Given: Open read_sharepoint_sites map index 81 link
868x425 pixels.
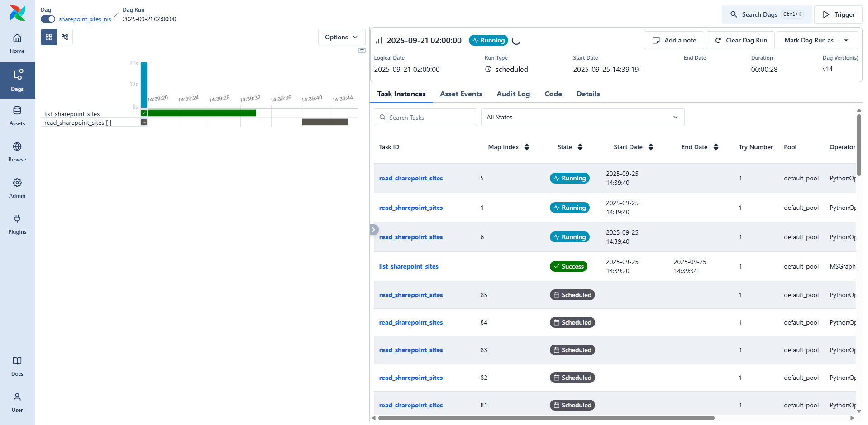Looking at the screenshot, I should pyautogui.click(x=411, y=405).
